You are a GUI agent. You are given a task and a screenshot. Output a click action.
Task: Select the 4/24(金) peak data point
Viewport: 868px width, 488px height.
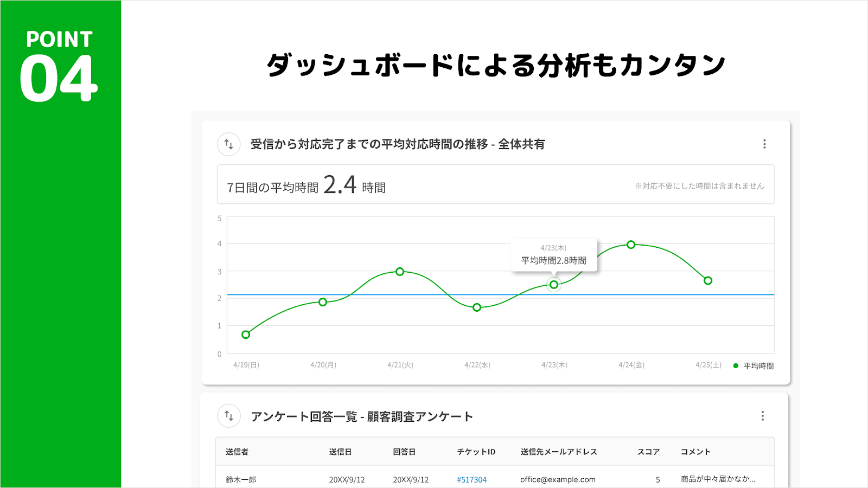coord(631,245)
